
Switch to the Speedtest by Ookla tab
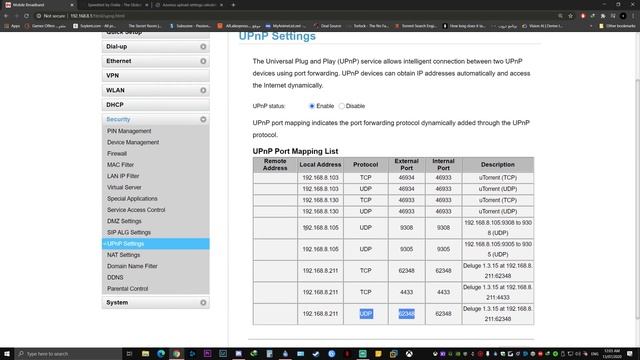114,5
